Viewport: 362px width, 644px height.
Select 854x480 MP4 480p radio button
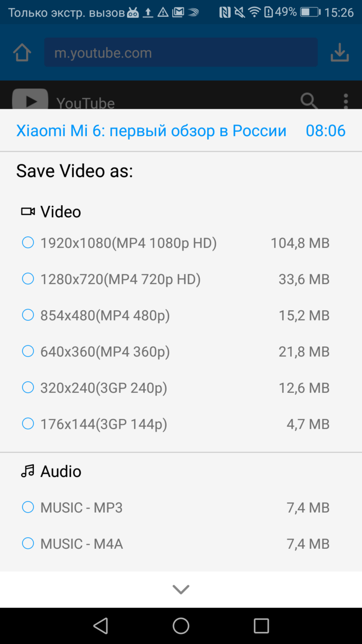click(28, 315)
